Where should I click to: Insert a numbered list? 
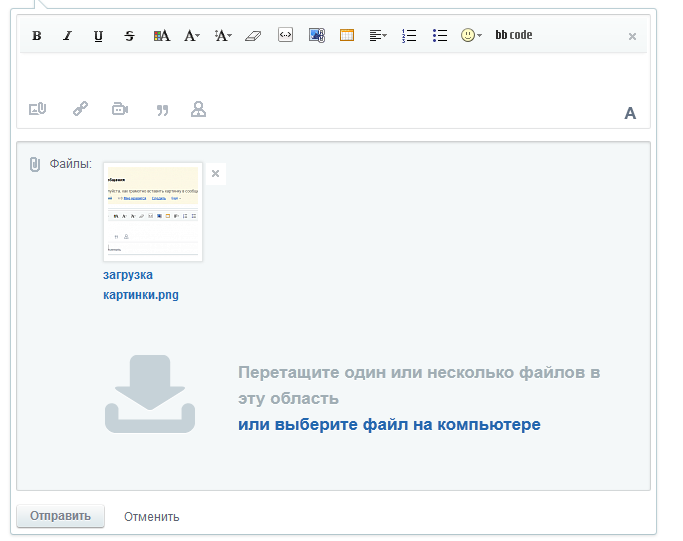click(x=409, y=36)
